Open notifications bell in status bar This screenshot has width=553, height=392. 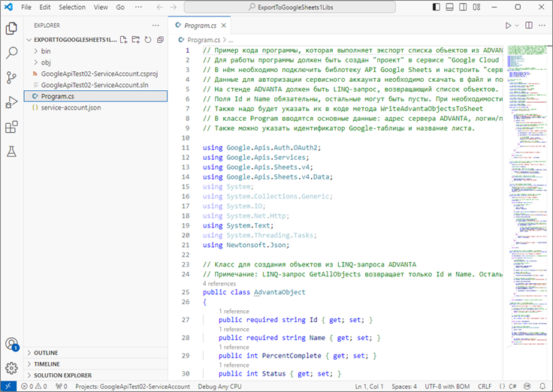[x=542, y=386]
